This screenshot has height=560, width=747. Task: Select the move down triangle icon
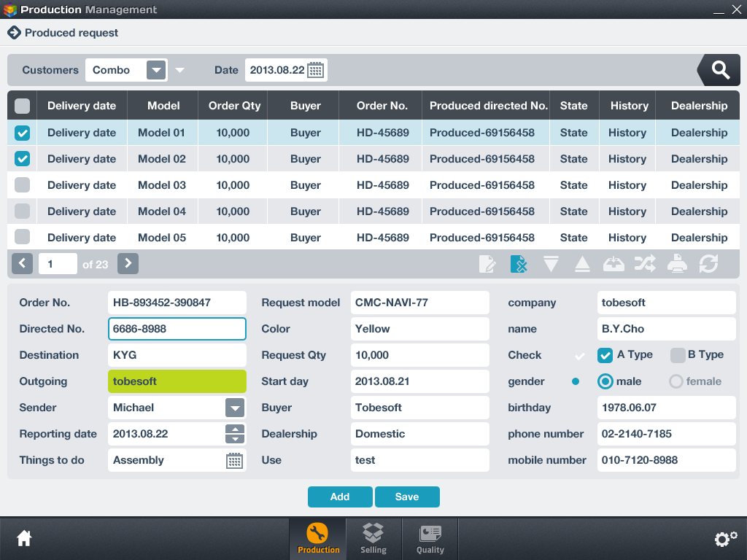point(551,264)
